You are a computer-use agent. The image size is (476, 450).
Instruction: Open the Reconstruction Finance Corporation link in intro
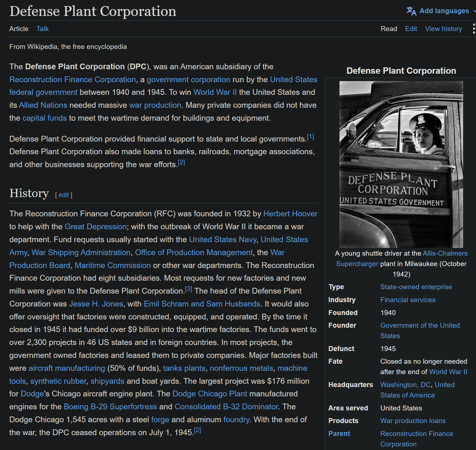pyautogui.click(x=73, y=79)
